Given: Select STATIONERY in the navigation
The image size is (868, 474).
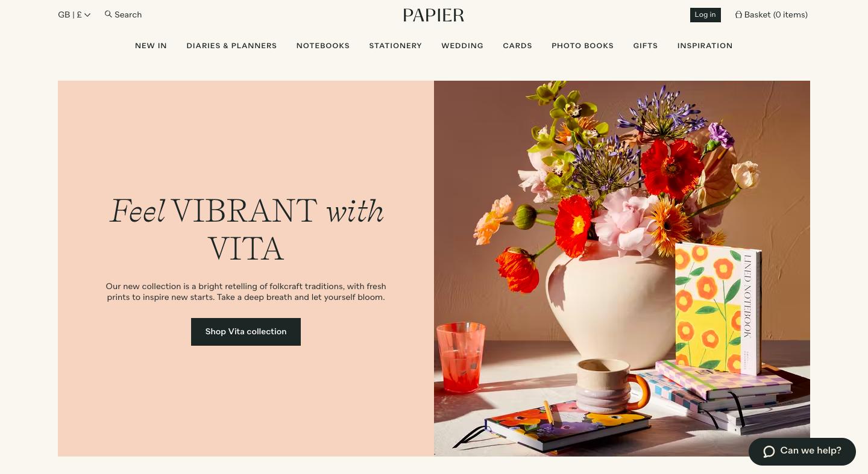Looking at the screenshot, I should coord(395,46).
